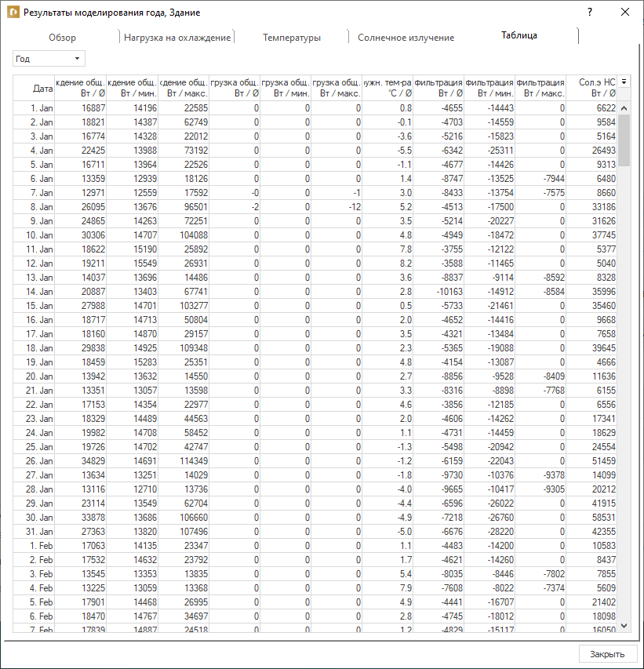Screen dimensions: 644x669
Task: Click the value -7944 in the 6. Jan row
Action: [554, 179]
